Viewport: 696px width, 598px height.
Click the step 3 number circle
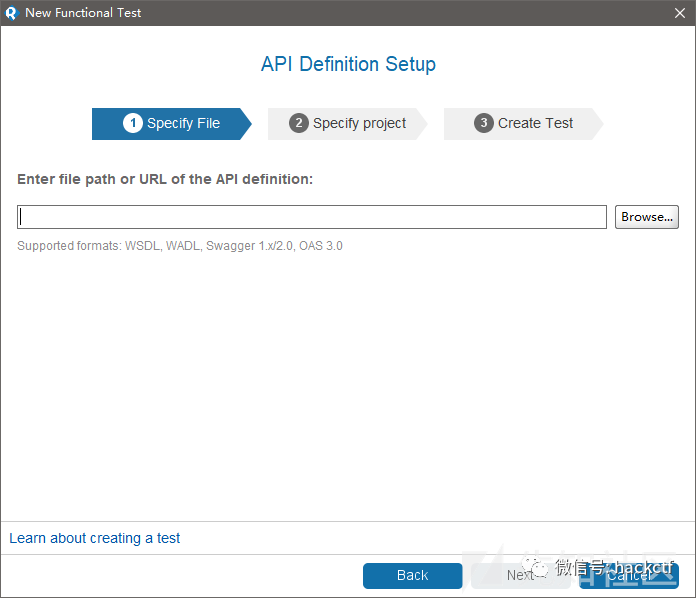(484, 123)
